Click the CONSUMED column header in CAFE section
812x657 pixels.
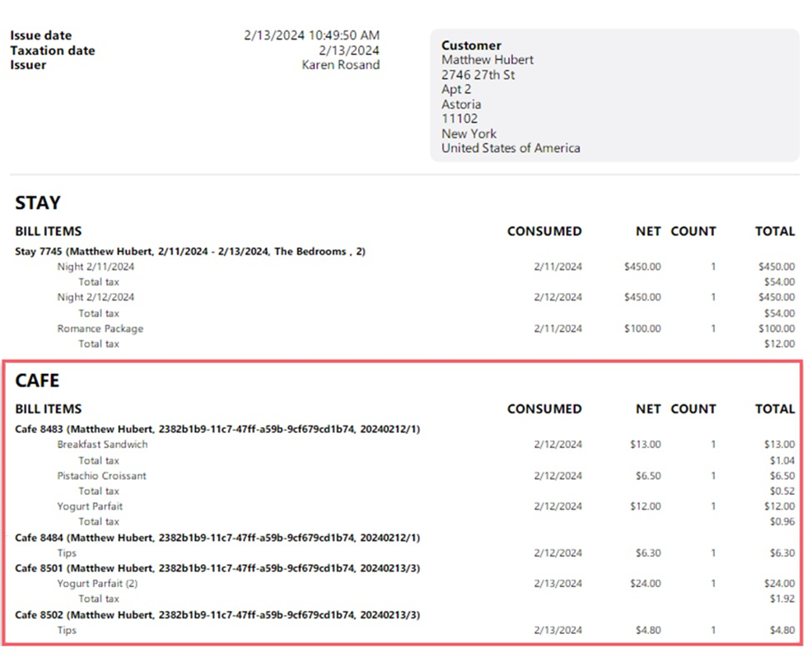544,408
